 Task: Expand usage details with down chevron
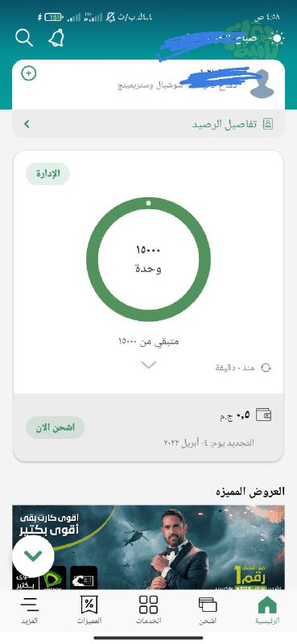[148, 365]
